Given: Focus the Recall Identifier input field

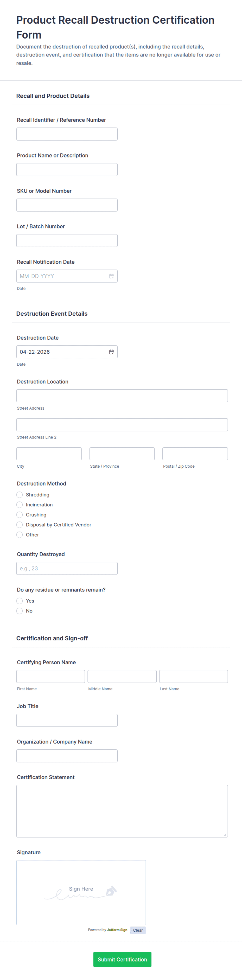Looking at the screenshot, I should (67, 134).
